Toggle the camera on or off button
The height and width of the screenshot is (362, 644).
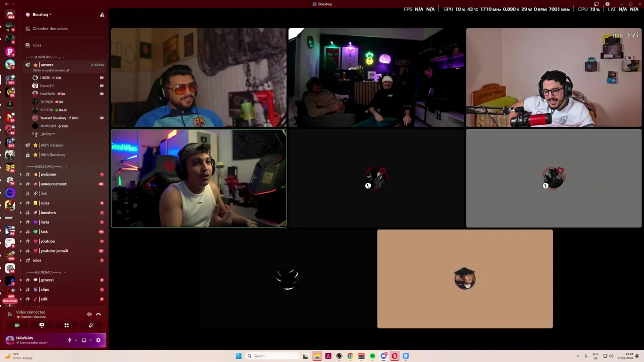pyautogui.click(x=17, y=325)
